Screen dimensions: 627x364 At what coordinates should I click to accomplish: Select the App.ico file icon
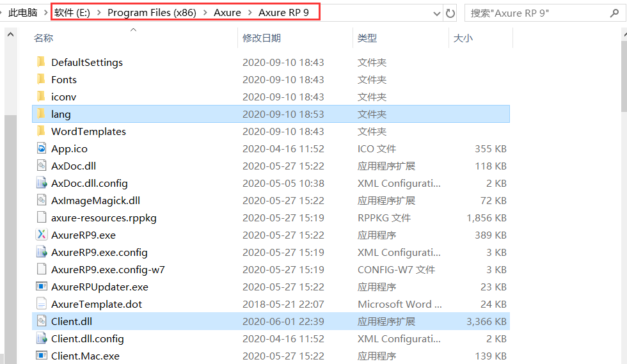[42, 148]
